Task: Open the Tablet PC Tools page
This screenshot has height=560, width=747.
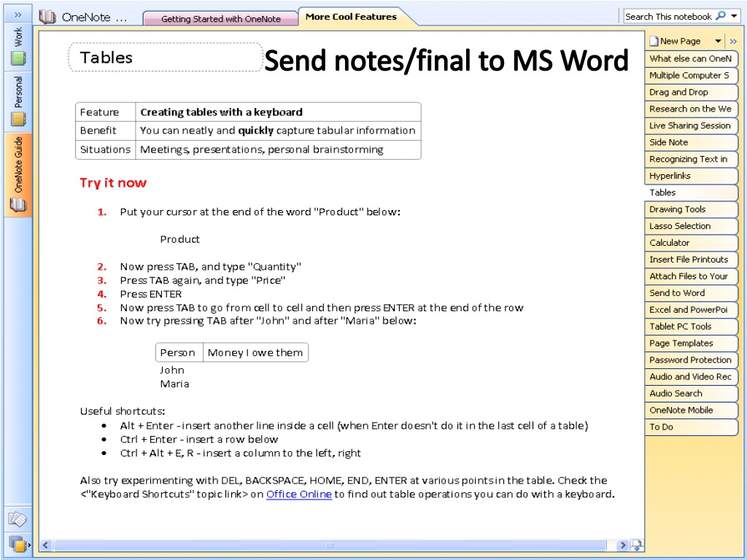Action: (x=692, y=326)
